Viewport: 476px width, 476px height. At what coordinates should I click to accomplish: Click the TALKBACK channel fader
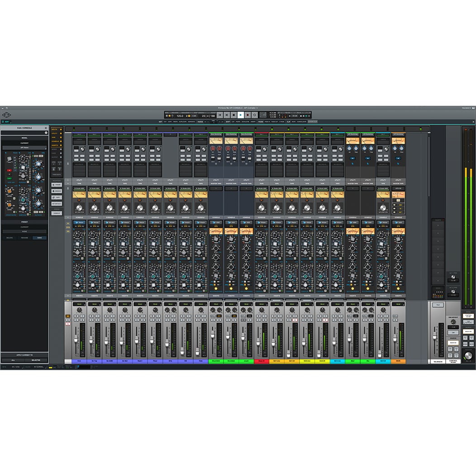pos(435,335)
